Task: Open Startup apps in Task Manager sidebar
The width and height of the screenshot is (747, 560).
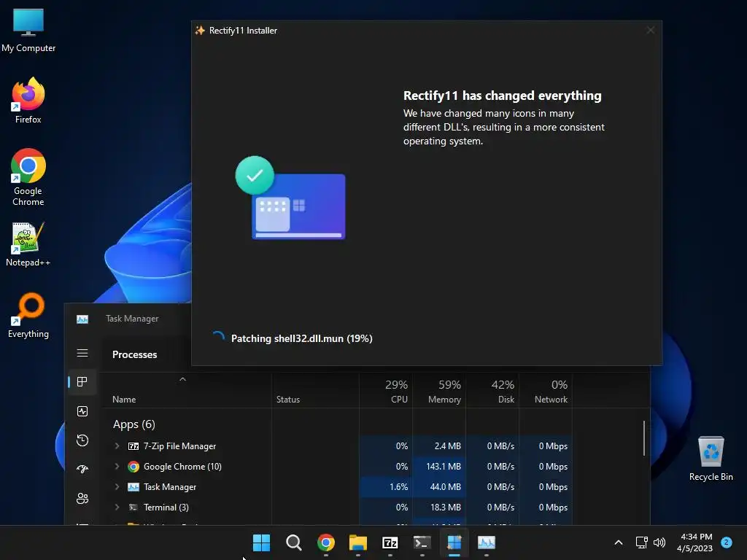Action: 82,469
